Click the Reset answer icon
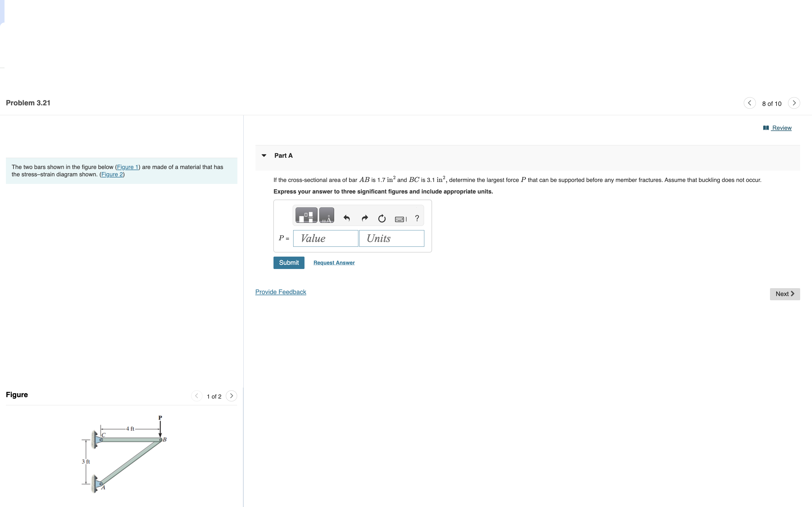812x507 pixels. [382, 218]
